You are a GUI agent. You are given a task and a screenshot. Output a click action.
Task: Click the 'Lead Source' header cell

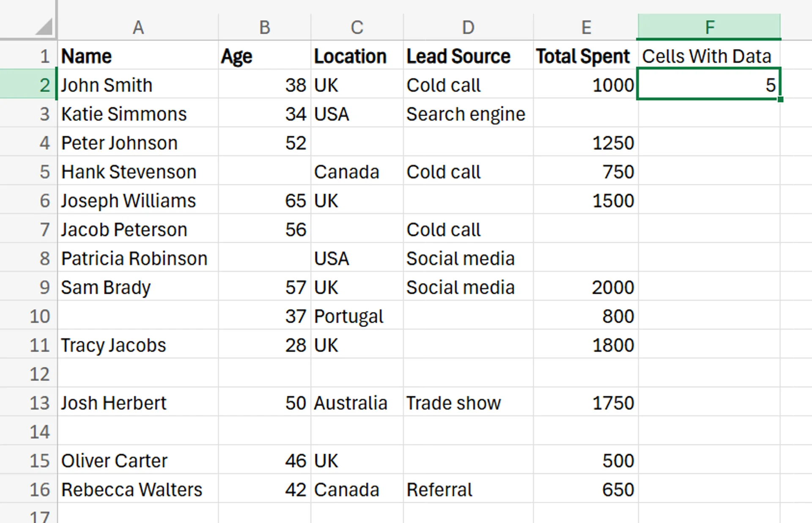pyautogui.click(x=469, y=55)
